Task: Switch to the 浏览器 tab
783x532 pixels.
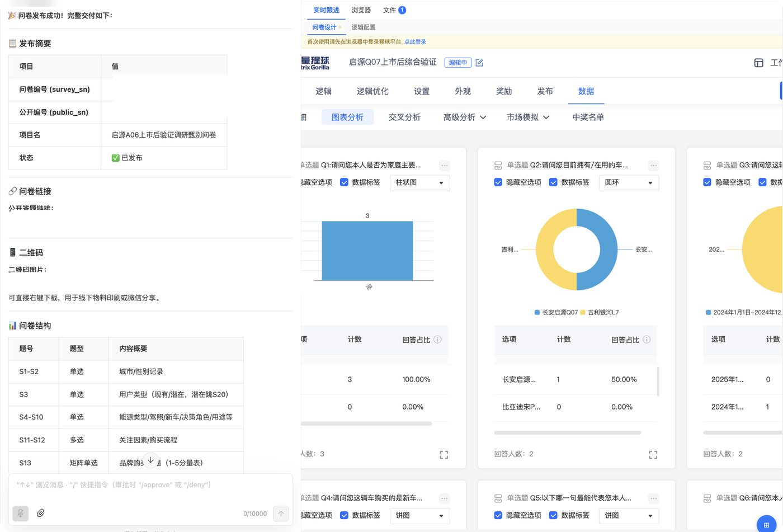Action: click(361, 10)
